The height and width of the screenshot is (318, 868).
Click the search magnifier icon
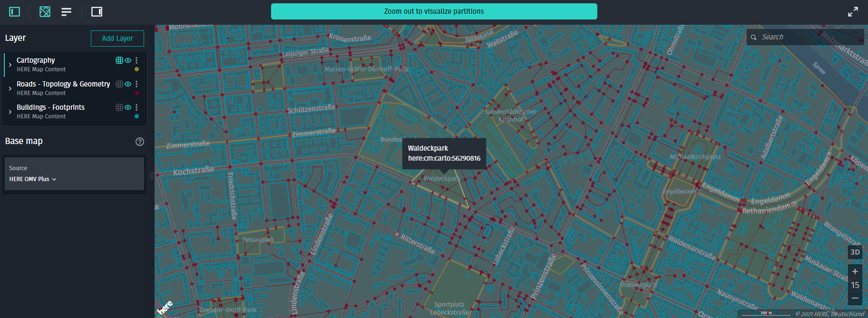coord(753,37)
